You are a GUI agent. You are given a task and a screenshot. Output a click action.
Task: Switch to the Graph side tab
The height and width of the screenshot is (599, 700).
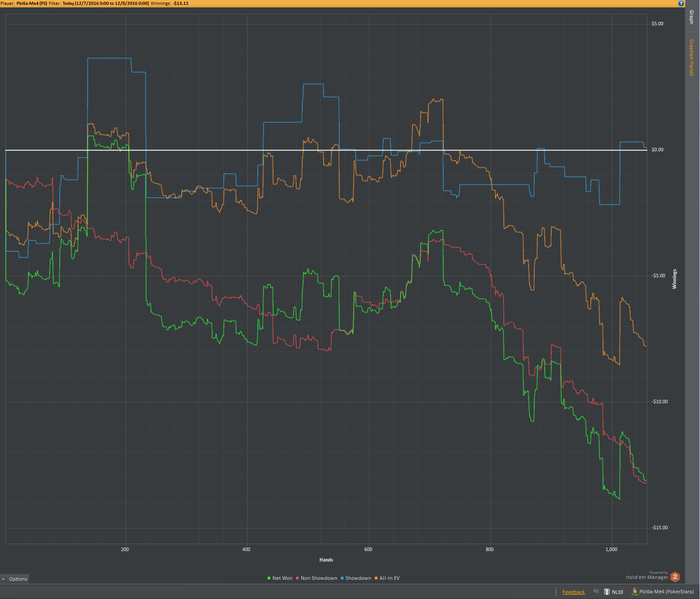click(692, 17)
